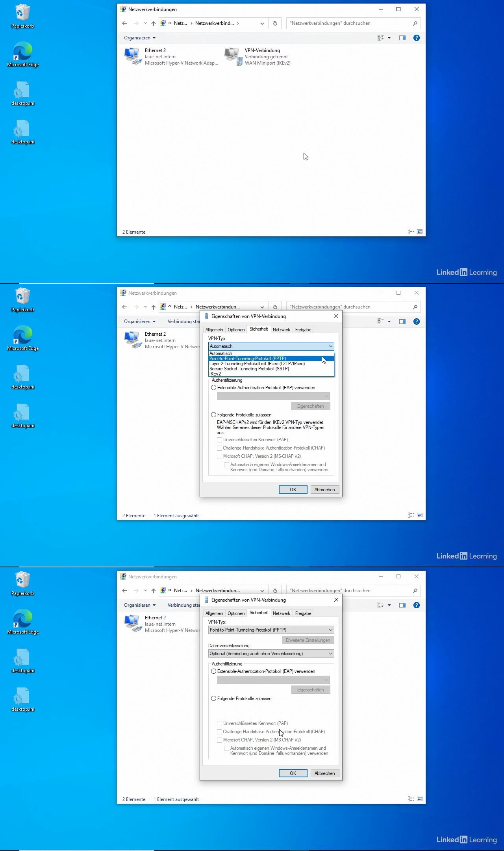The height and width of the screenshot is (851, 504).
Task: Select the Ethernet 2 network adapter
Action: pyautogui.click(x=133, y=56)
